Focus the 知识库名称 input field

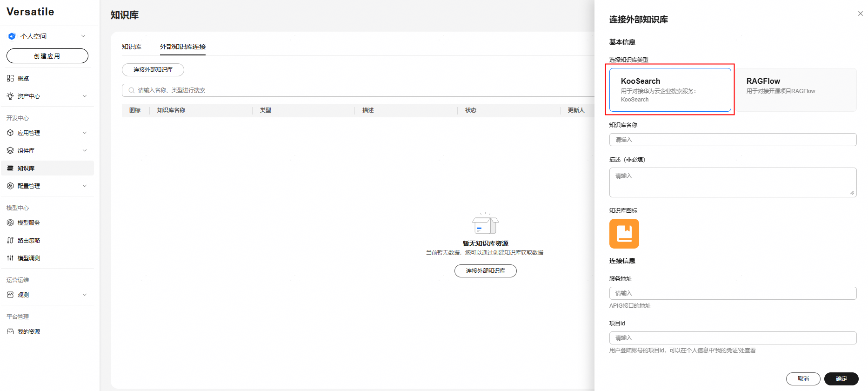pos(733,140)
